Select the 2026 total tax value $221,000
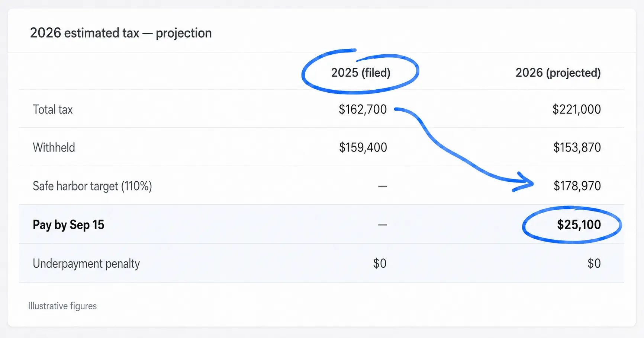 [x=577, y=109]
